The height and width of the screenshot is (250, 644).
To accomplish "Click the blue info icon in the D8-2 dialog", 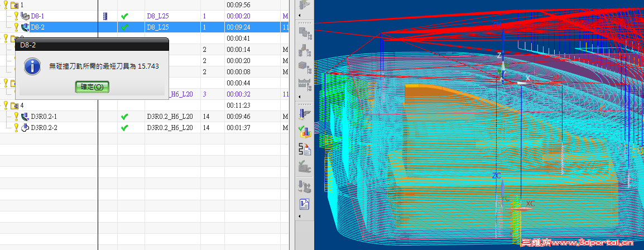I will [x=32, y=66].
